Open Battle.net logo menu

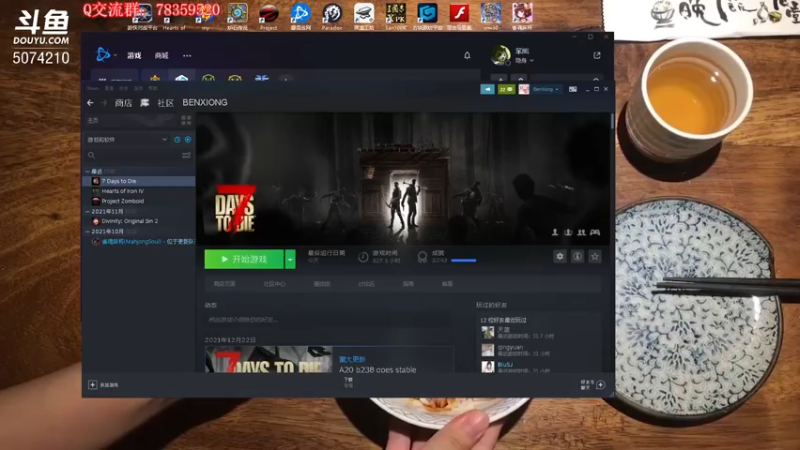point(103,55)
